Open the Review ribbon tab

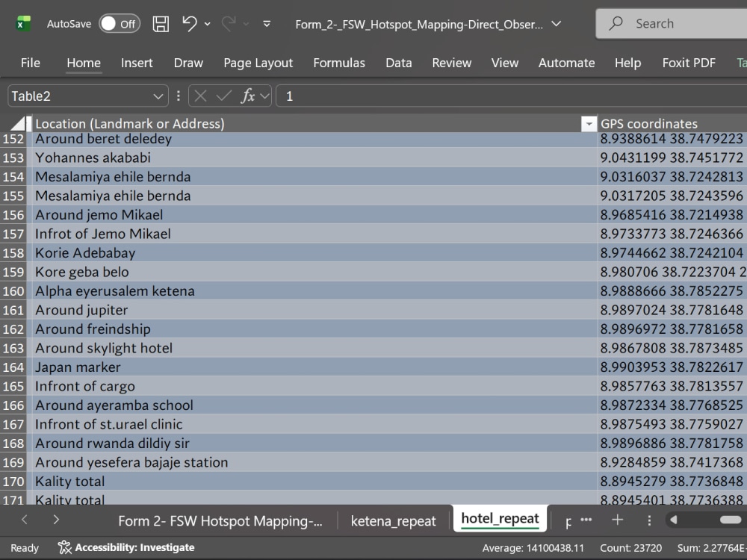pos(452,63)
